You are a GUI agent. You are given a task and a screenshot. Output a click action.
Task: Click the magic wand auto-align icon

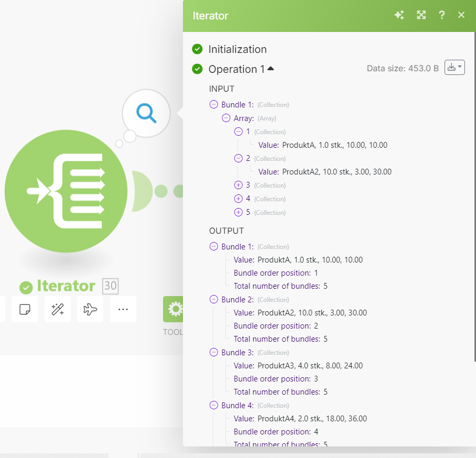(x=57, y=309)
